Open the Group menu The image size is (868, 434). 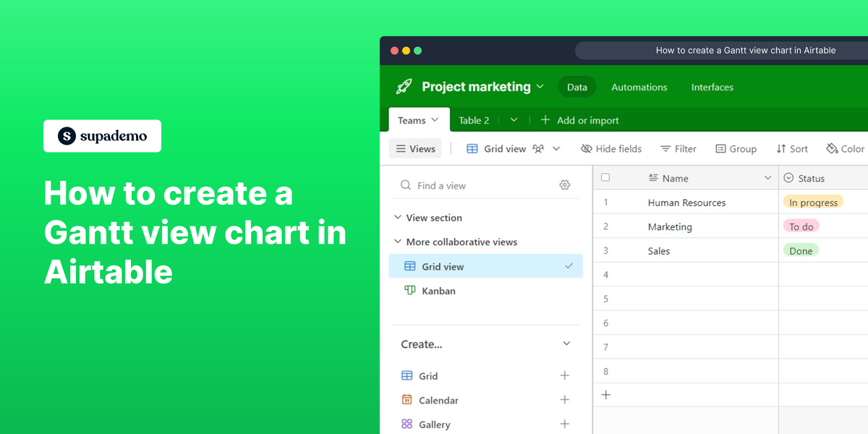pos(736,148)
